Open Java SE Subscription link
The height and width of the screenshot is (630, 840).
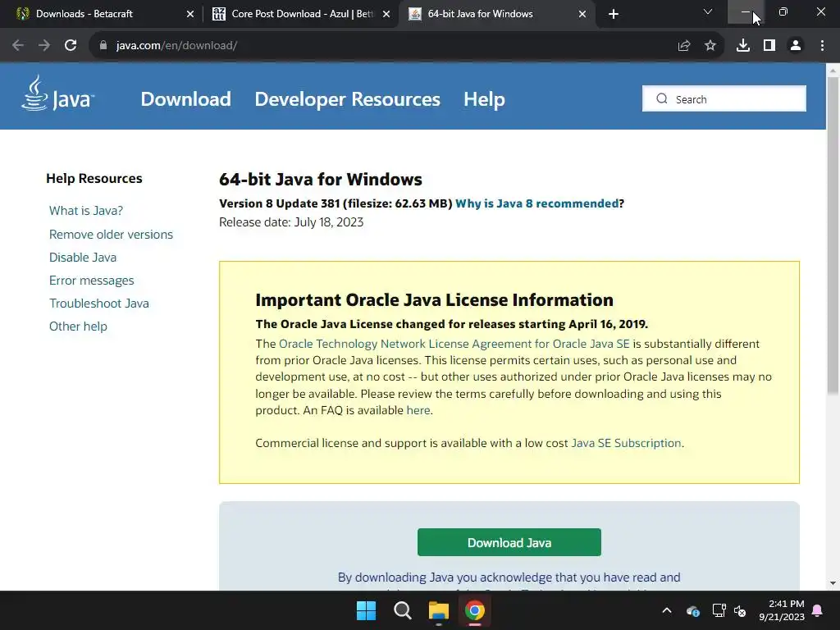tap(626, 443)
